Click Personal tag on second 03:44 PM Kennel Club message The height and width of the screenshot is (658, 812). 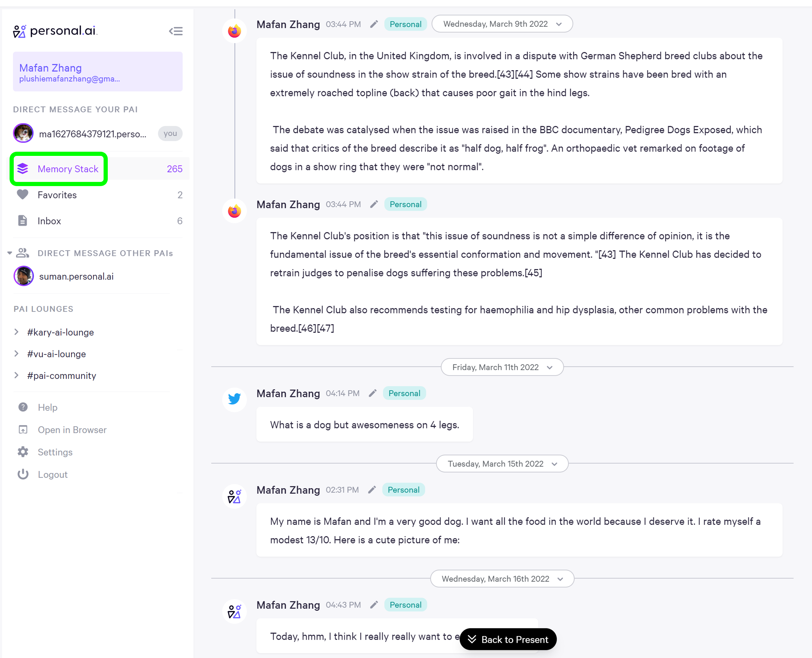coord(406,204)
